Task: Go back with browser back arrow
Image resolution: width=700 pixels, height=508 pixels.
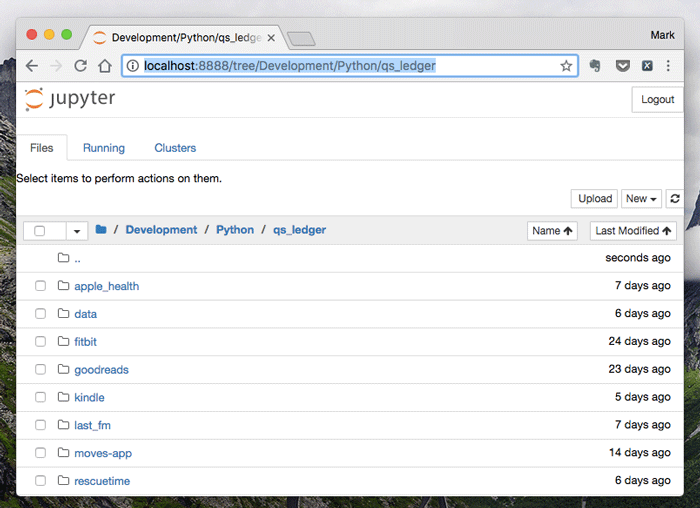Action: coord(32,66)
